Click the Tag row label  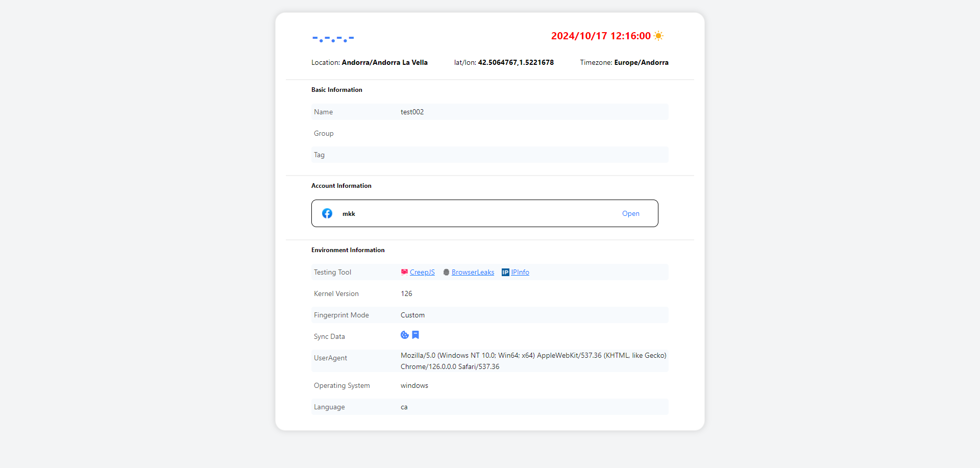tap(319, 155)
